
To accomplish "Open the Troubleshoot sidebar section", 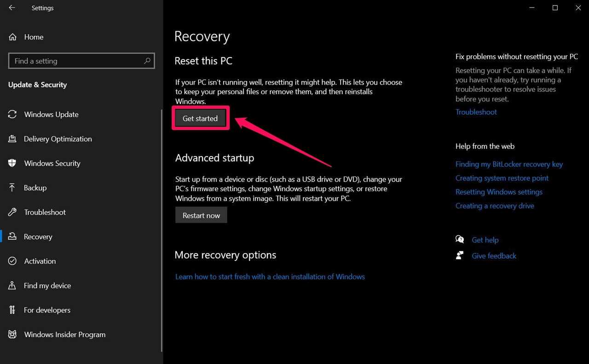I will click(x=45, y=212).
